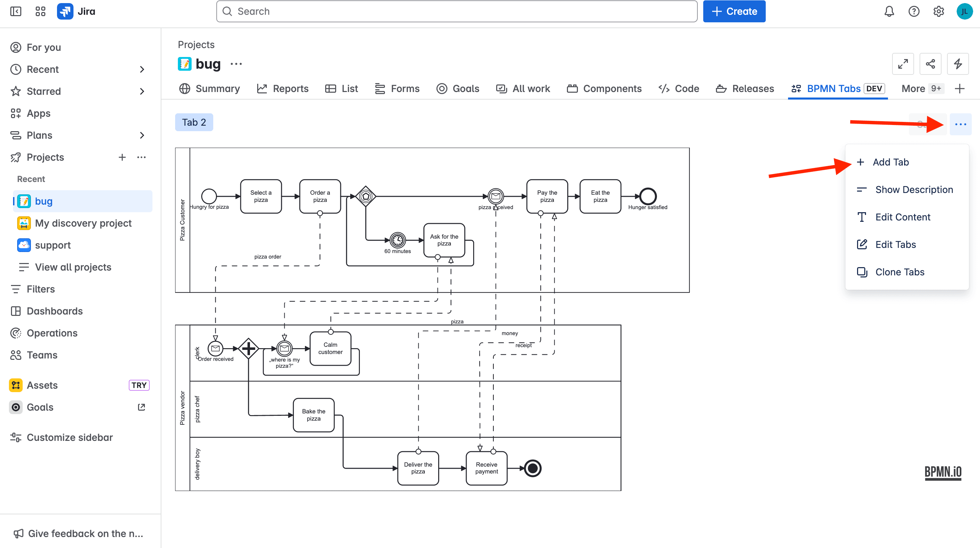Viewport: 980px width, 548px height.
Task: Click Customize sidebar
Action: pyautogui.click(x=80, y=437)
